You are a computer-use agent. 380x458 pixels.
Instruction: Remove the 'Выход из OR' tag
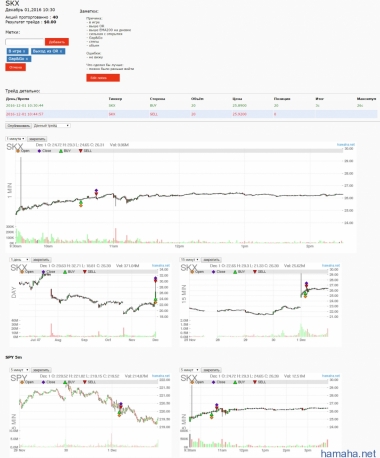pyautogui.click(x=61, y=51)
